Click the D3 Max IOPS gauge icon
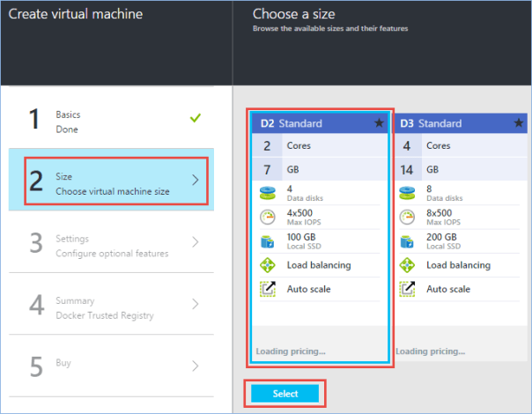 (x=407, y=218)
